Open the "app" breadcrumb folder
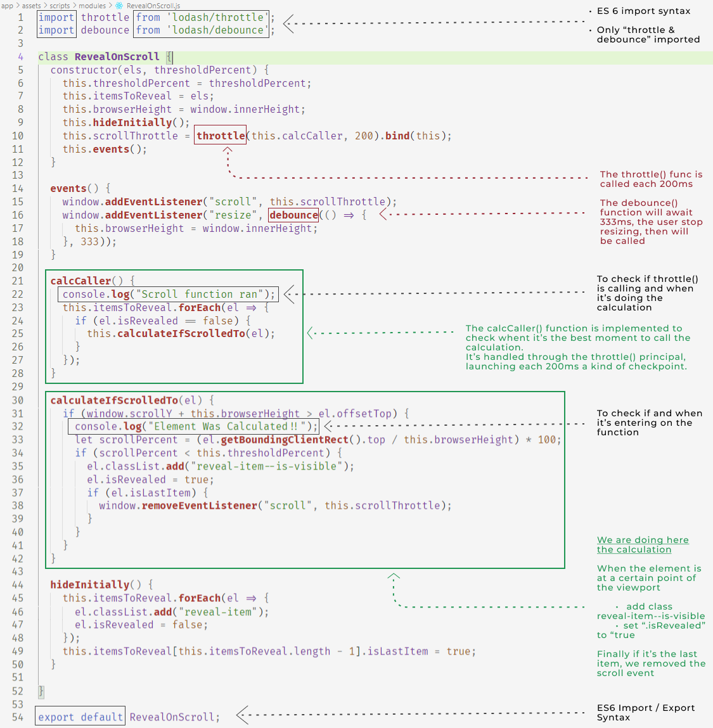This screenshot has height=728, width=713. (8, 6)
